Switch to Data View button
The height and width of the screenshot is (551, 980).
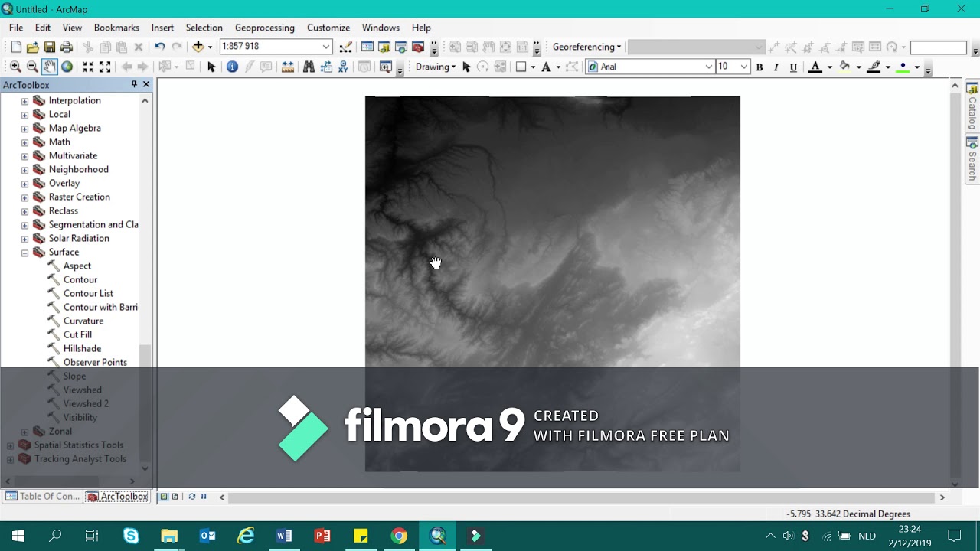(164, 497)
